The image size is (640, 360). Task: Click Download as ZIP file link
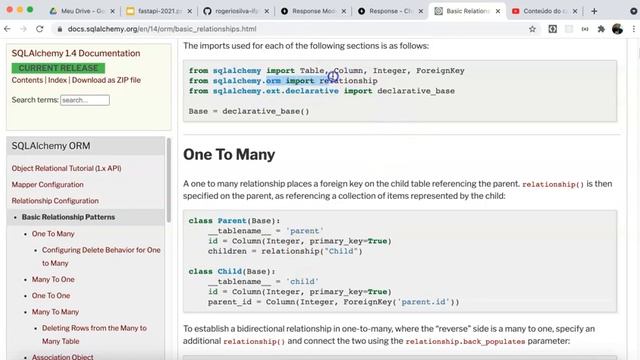click(106, 80)
